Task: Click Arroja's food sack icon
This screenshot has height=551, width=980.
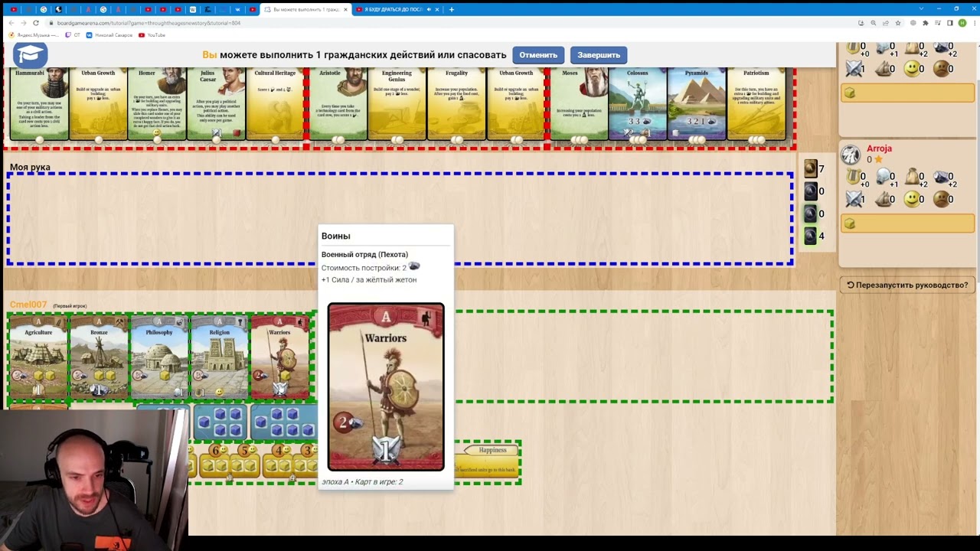Action: click(x=912, y=178)
